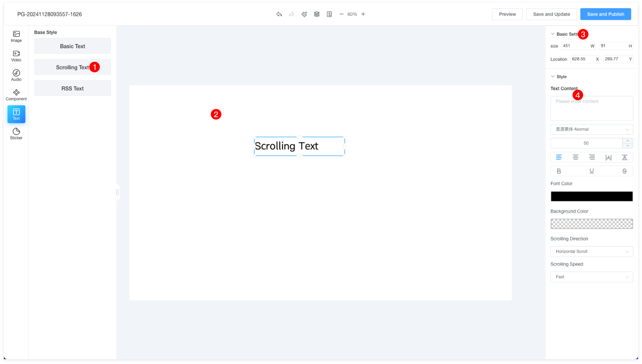Click the height size field
642x364 pixels.
click(616, 46)
